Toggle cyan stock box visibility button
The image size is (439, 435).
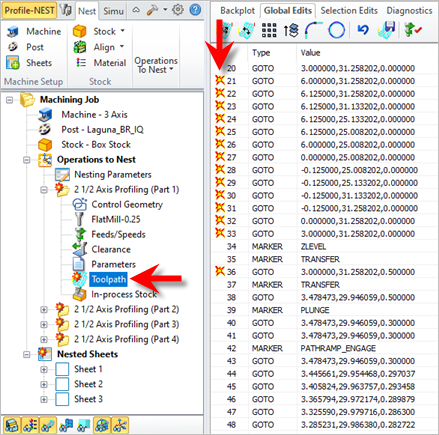(84, 425)
